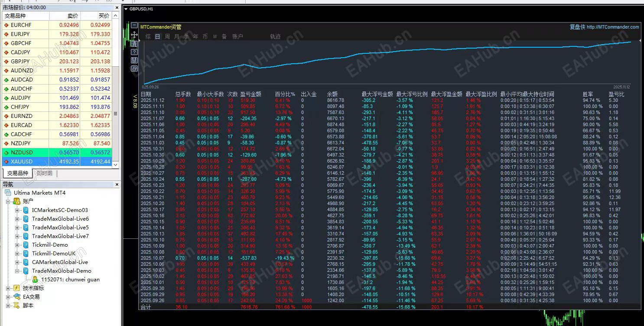Select the 日 daily tab in MTCommander
The width and height of the screenshot is (644, 326).
point(158,37)
